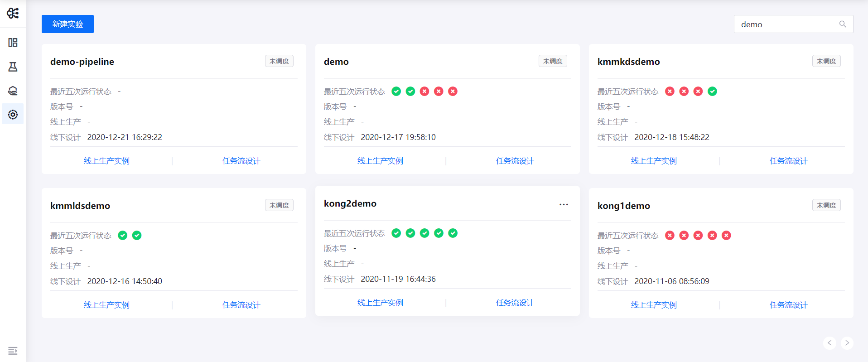Select the kmmkdsdemo card title

coord(628,62)
